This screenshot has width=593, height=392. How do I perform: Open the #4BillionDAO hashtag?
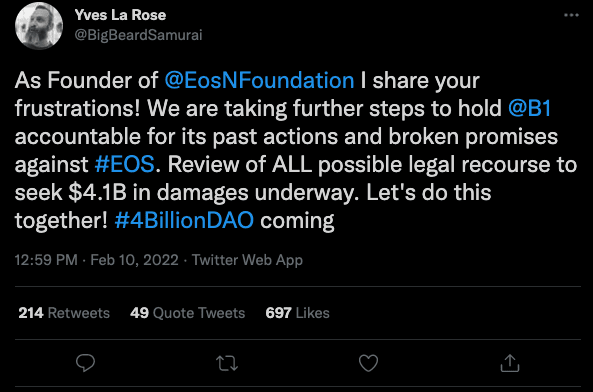click(184, 220)
